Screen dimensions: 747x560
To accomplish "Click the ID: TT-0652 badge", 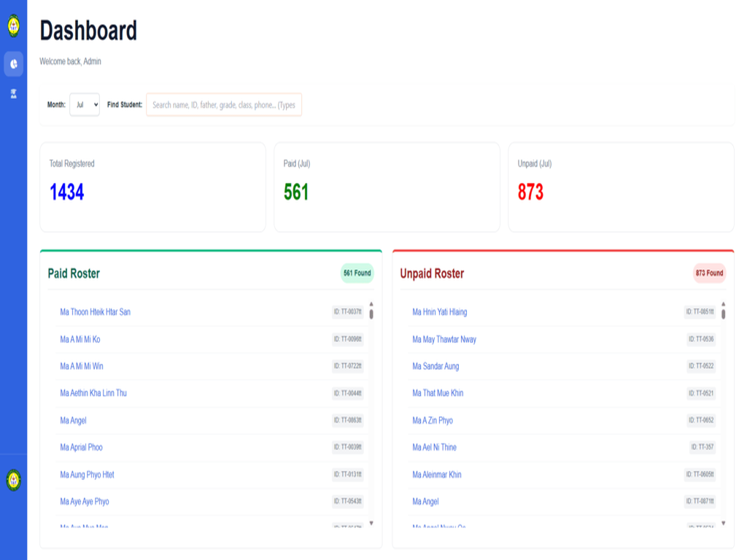I will click(701, 420).
